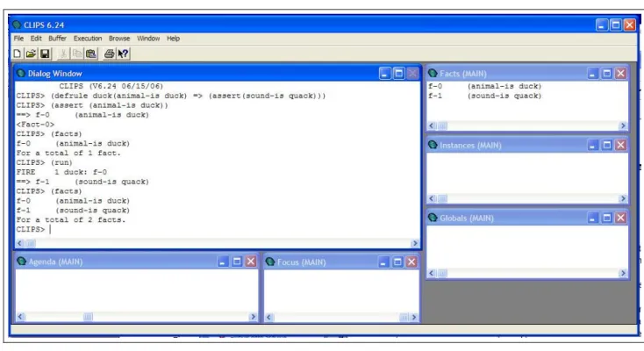Click the <Fact-0> line in Dialog Window
Screen dimensions: 644x351
[35, 125]
